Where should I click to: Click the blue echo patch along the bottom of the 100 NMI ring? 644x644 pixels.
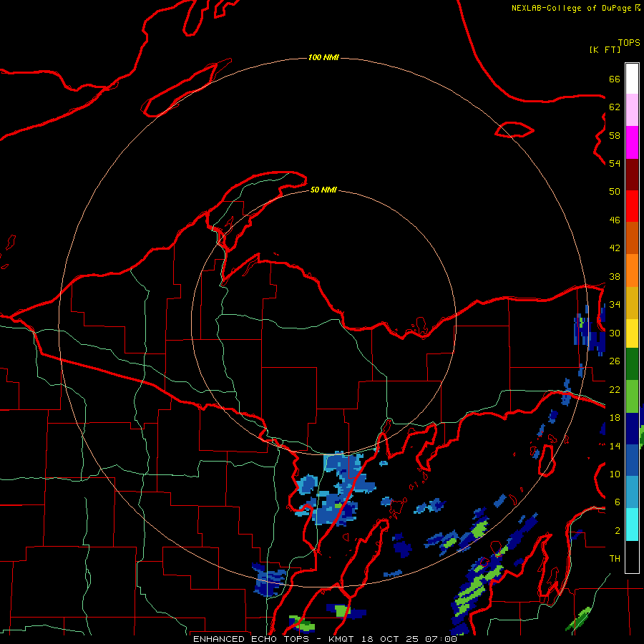269,580
